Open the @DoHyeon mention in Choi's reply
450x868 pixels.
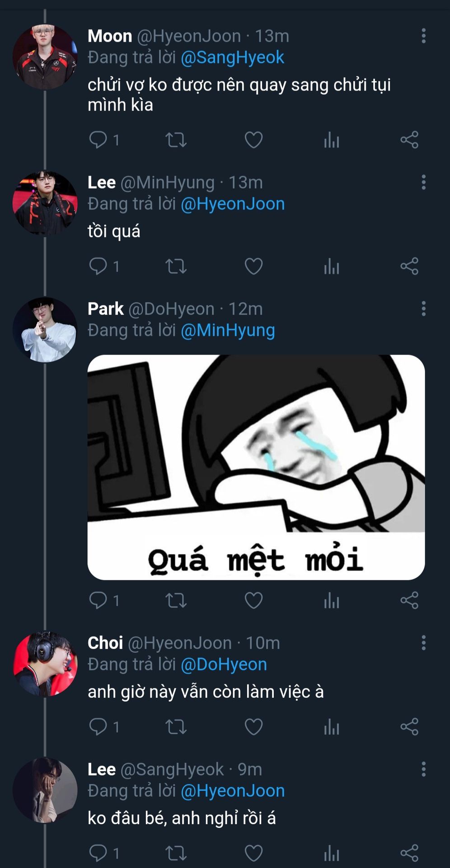(224, 665)
